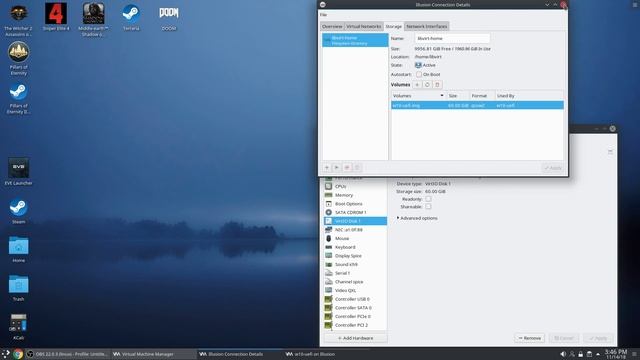
Task: Click Apply in the VM details window
Action: click(x=598, y=338)
